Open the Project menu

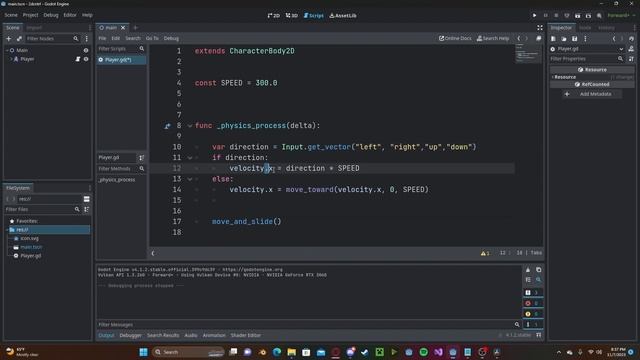[30, 15]
